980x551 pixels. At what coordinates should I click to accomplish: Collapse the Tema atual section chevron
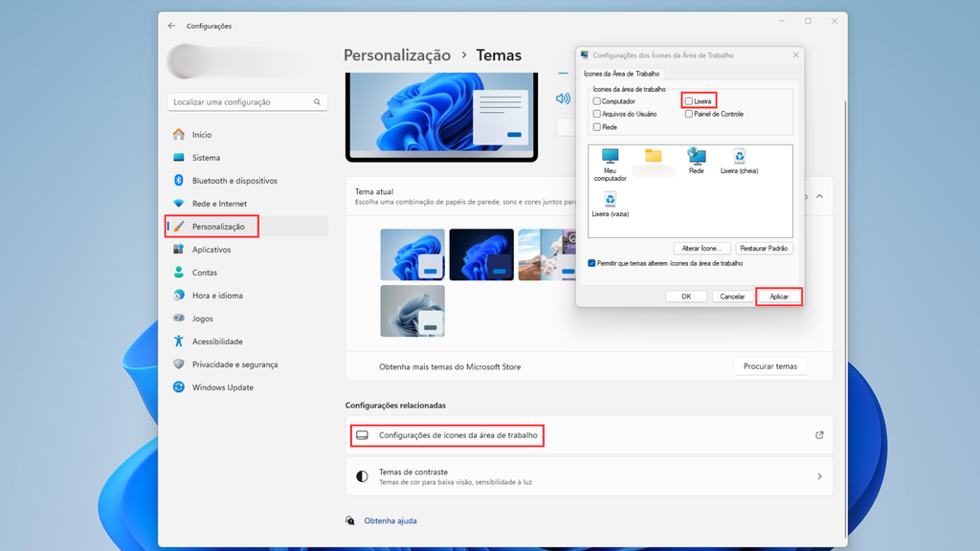pyautogui.click(x=819, y=196)
